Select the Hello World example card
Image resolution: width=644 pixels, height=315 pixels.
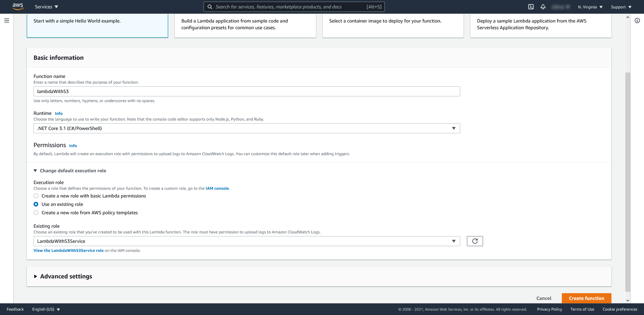coord(97,26)
